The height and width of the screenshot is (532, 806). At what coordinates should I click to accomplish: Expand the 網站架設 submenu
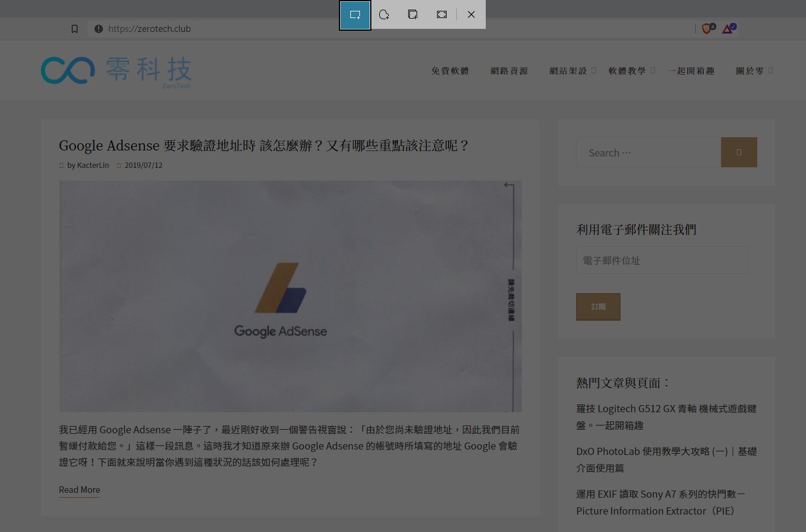pyautogui.click(x=594, y=70)
